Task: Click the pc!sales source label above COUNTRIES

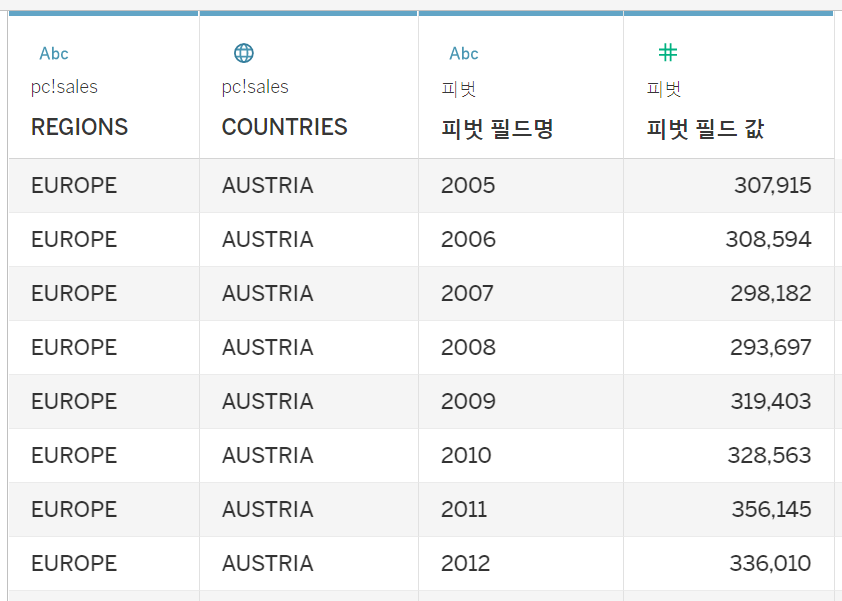Action: pyautogui.click(x=255, y=87)
